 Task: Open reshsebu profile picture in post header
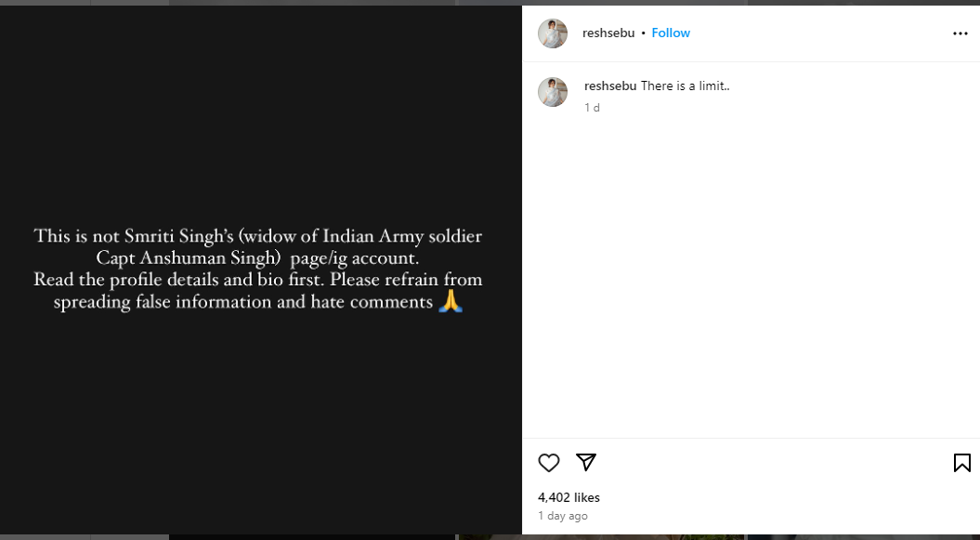[x=553, y=33]
